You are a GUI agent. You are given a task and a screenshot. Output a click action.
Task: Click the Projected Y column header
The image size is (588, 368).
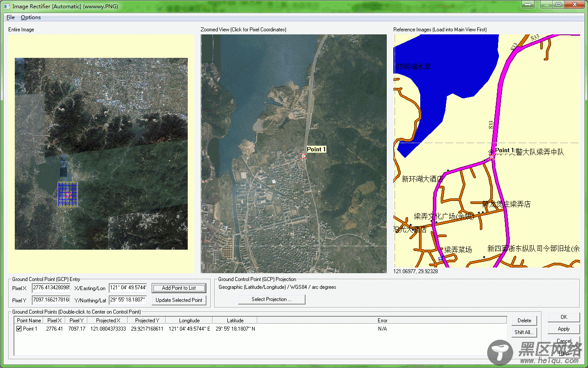pyautogui.click(x=147, y=321)
